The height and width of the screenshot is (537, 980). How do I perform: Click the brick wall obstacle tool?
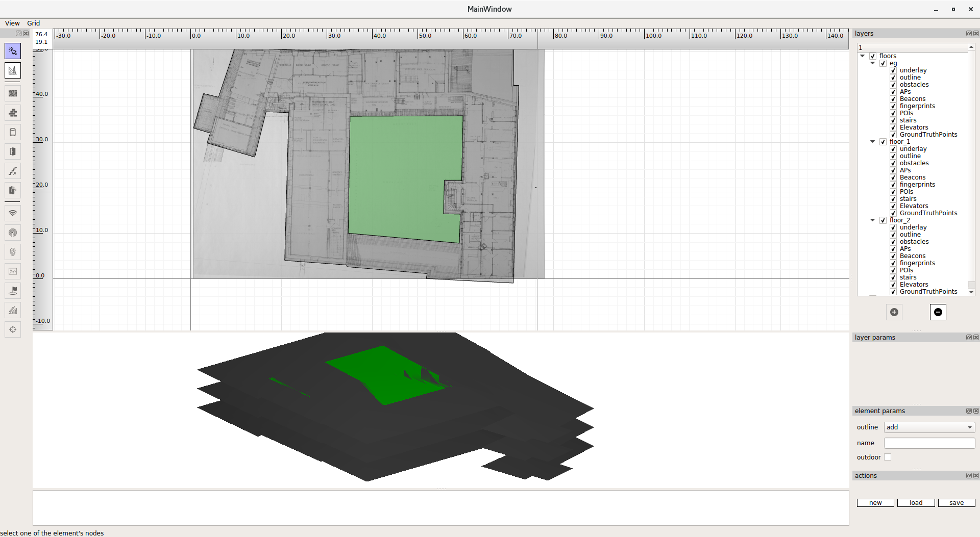(13, 113)
